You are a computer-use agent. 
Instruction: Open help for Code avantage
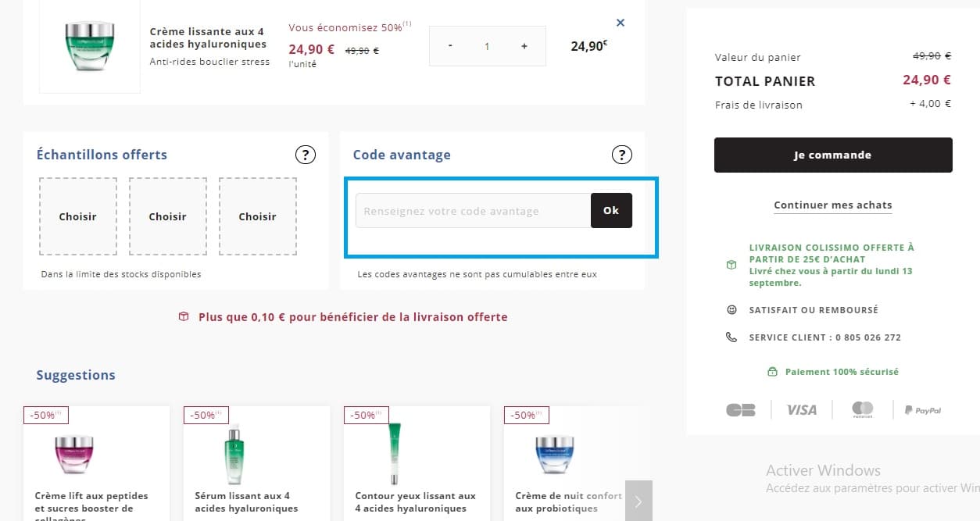[x=622, y=155]
